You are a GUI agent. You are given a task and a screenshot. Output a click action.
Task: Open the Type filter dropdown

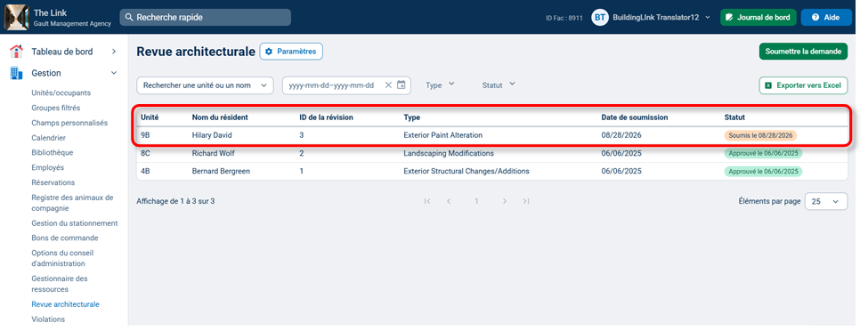coord(440,85)
